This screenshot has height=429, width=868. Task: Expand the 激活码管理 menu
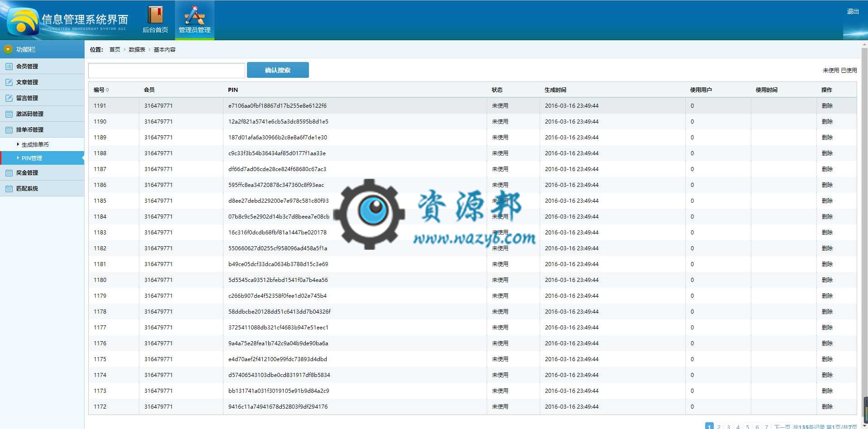coord(42,114)
